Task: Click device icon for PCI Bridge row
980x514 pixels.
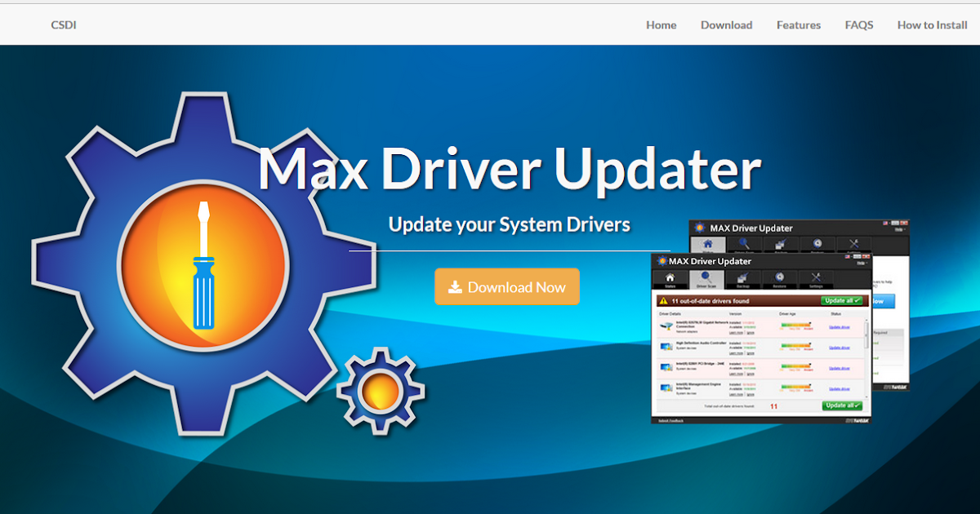Action: [x=666, y=368]
